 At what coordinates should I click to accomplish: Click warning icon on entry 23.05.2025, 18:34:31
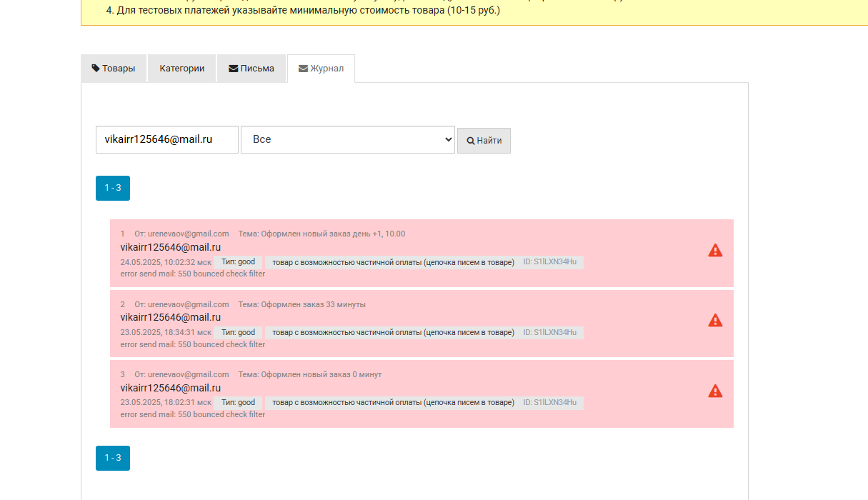click(x=715, y=320)
